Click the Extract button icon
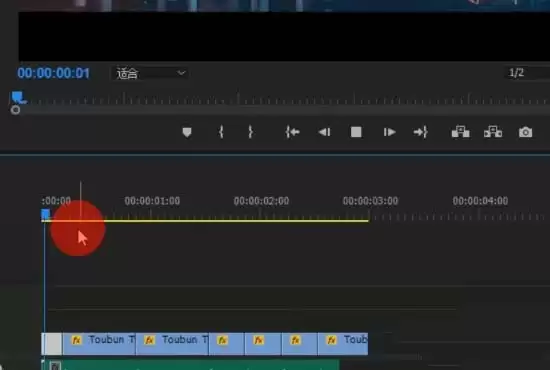This screenshot has height=370, width=550. 493,132
